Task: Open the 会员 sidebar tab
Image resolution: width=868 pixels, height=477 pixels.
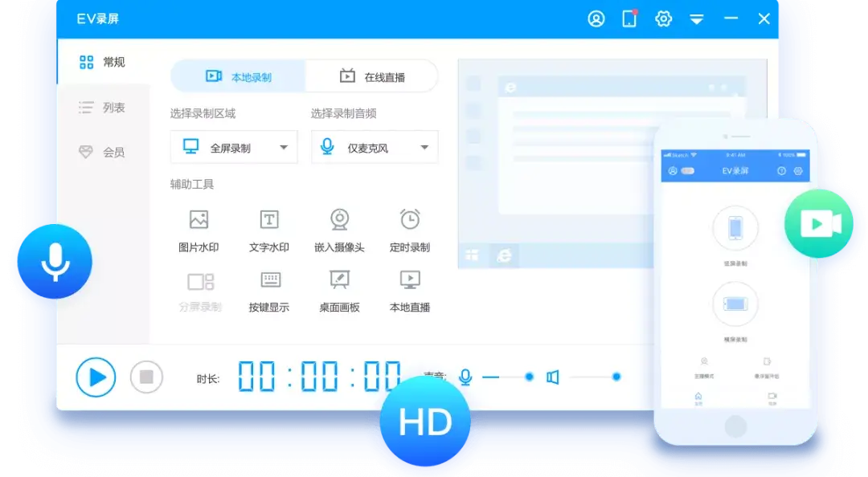Action: [x=103, y=152]
